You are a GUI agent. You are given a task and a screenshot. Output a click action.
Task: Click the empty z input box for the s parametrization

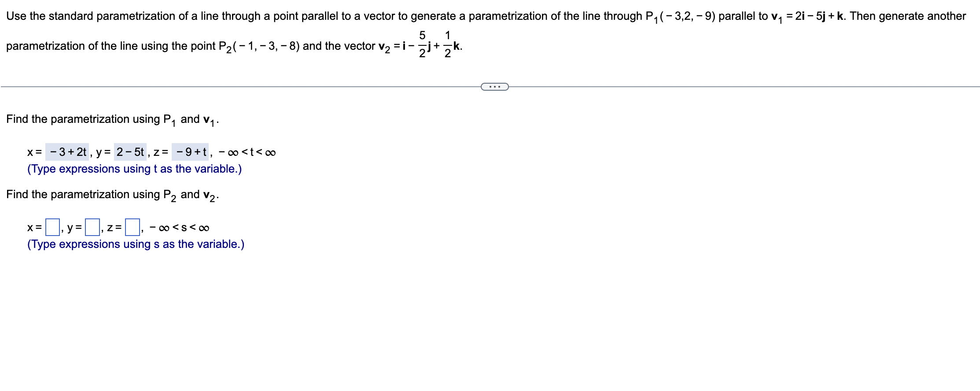(x=132, y=226)
